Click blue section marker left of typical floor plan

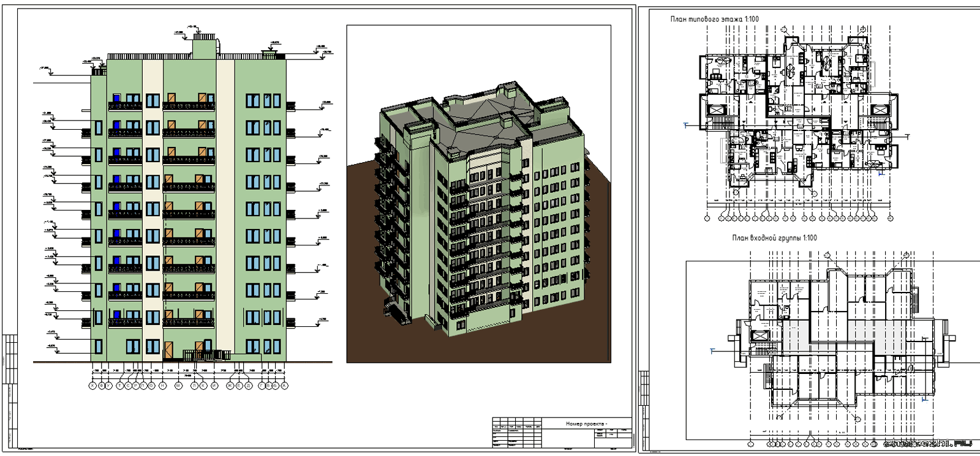pos(686,125)
